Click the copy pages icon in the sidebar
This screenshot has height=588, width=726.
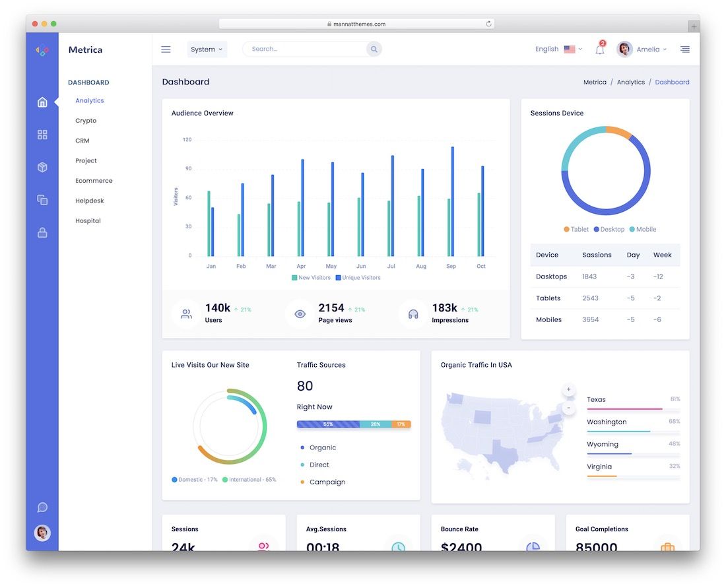tap(42, 200)
